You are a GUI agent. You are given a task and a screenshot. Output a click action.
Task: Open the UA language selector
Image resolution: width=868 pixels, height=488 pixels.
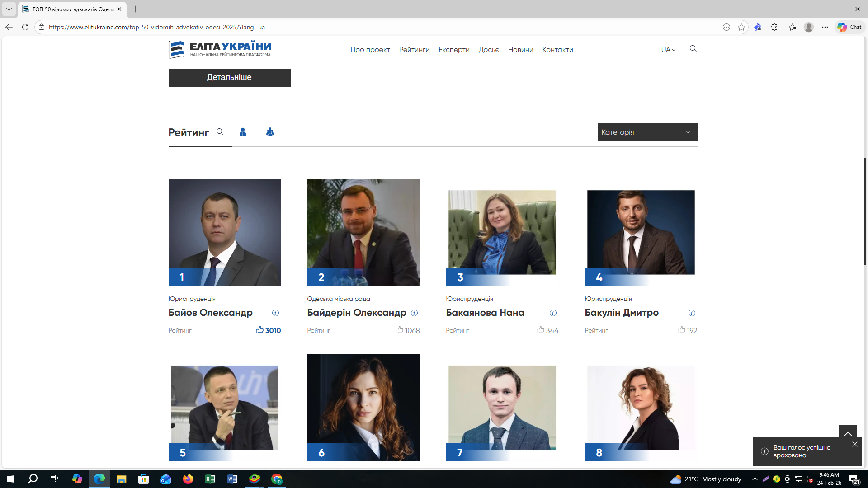pyautogui.click(x=668, y=50)
